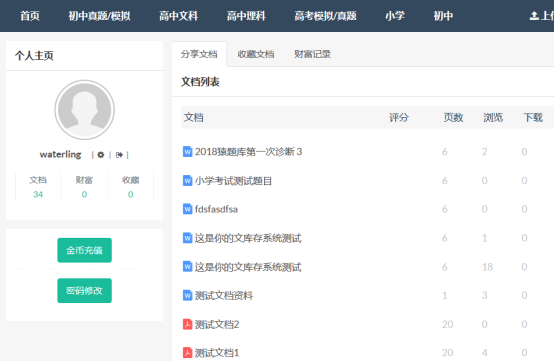This screenshot has width=554, height=362.
Task: Click the logout icon beside waterling
Action: click(x=119, y=155)
